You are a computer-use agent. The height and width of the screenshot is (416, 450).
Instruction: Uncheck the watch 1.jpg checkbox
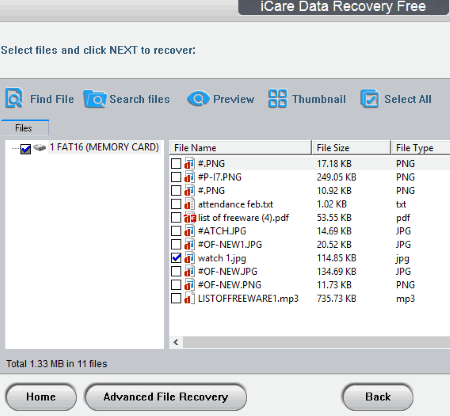point(176,258)
